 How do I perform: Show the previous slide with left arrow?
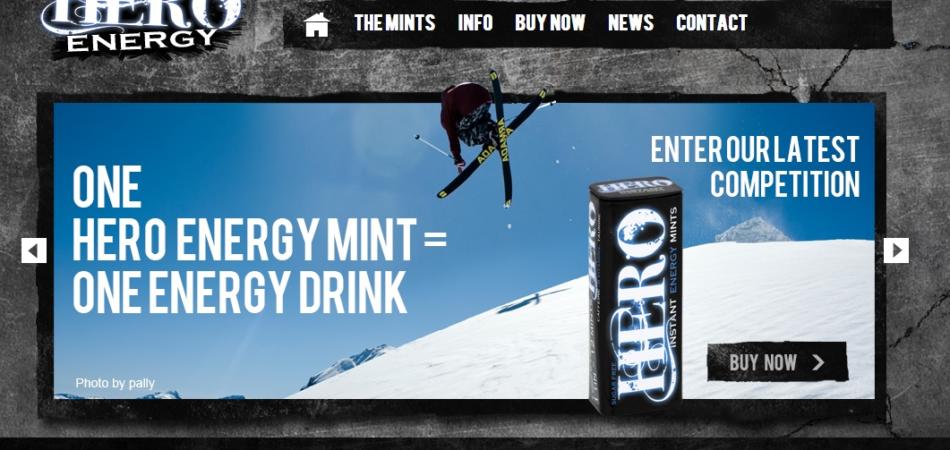click(x=34, y=251)
